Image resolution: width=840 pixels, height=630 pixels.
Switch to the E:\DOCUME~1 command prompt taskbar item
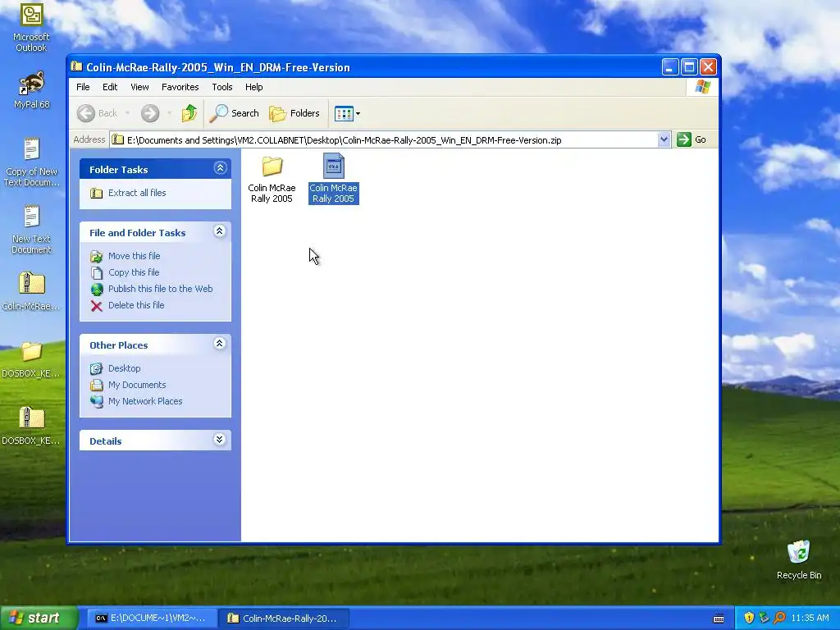click(152, 619)
